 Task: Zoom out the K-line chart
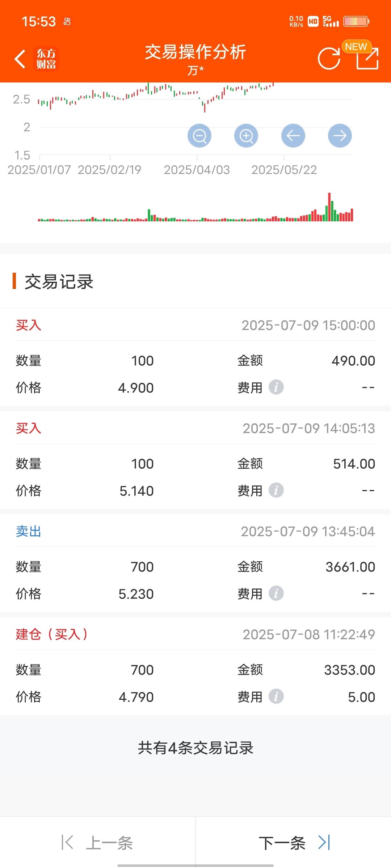[x=199, y=136]
